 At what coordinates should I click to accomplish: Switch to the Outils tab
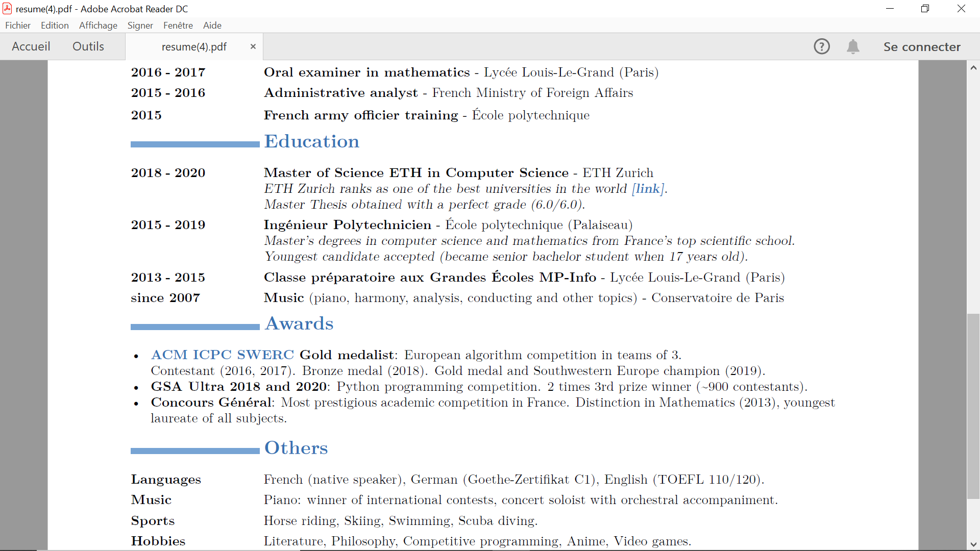tap(88, 46)
